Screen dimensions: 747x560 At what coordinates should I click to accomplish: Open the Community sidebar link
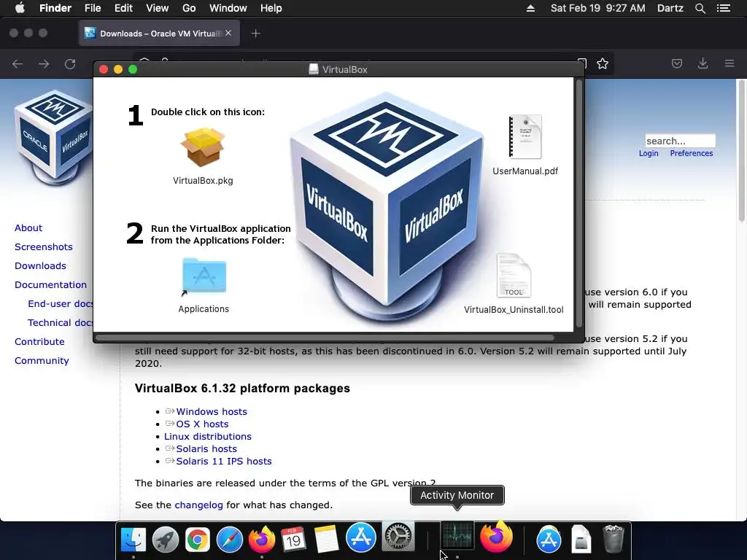pyautogui.click(x=42, y=360)
